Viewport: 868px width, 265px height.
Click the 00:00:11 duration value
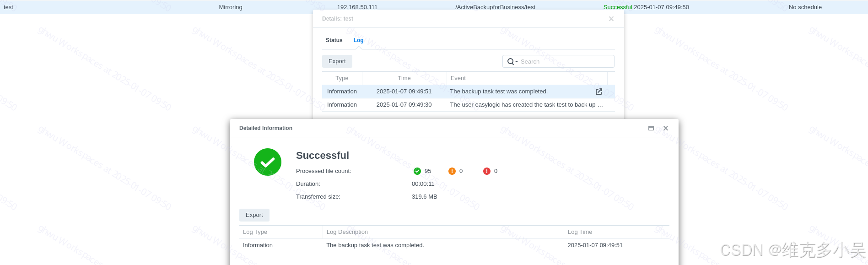423,184
